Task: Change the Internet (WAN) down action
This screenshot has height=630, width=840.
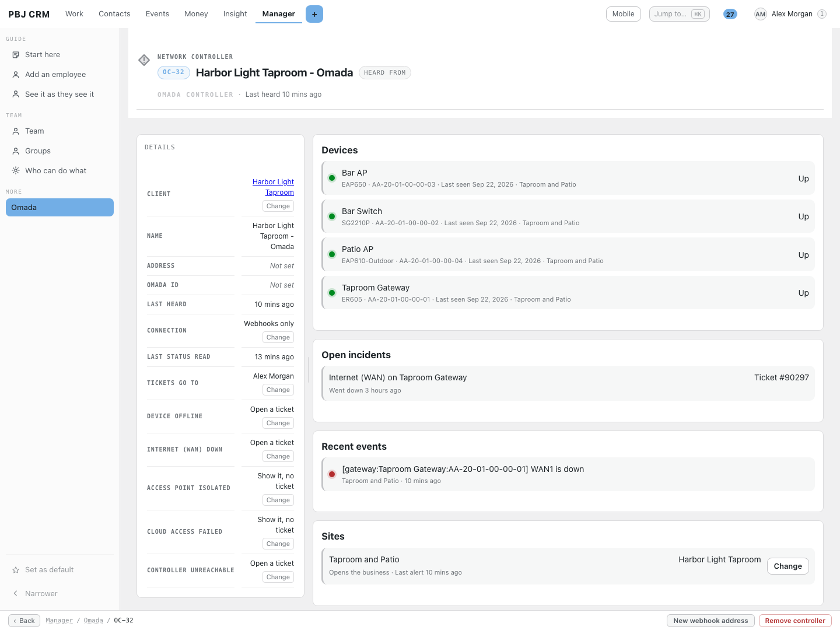Action: tap(278, 456)
